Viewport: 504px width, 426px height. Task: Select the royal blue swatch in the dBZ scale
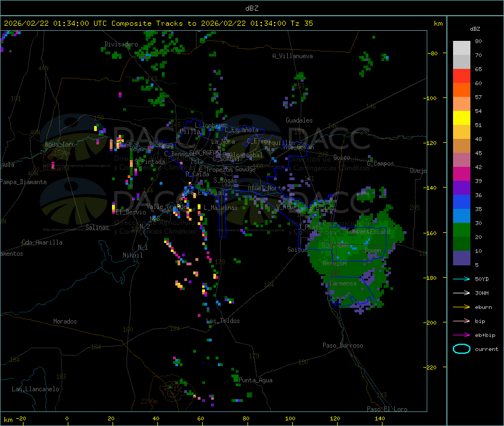pyautogui.click(x=461, y=202)
